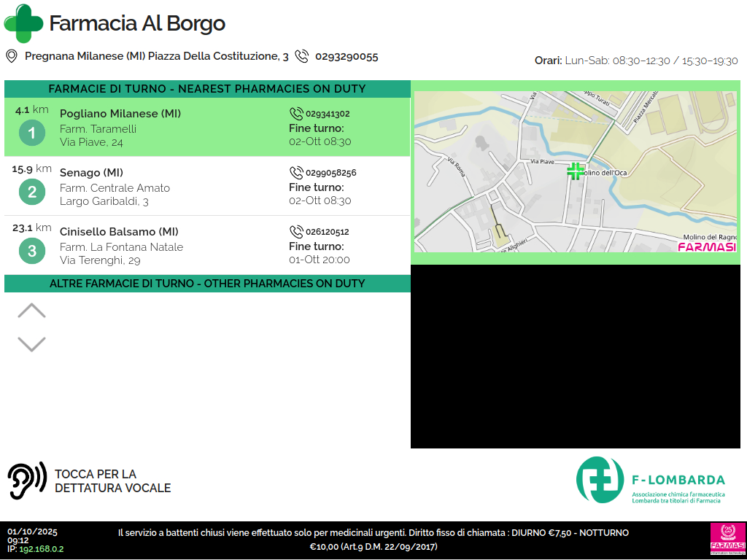Click the phone icon next to 0293290055
Screen dimensions: 747x560
pos(301,56)
